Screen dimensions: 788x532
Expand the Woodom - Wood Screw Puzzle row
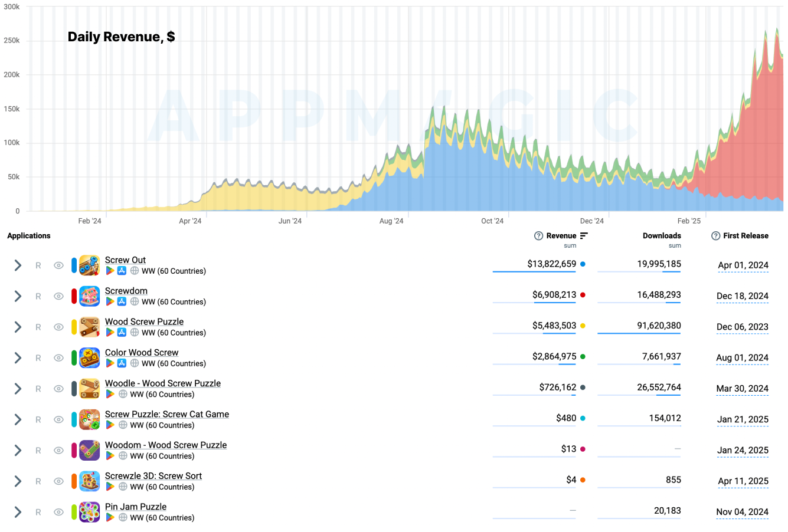[x=18, y=451]
